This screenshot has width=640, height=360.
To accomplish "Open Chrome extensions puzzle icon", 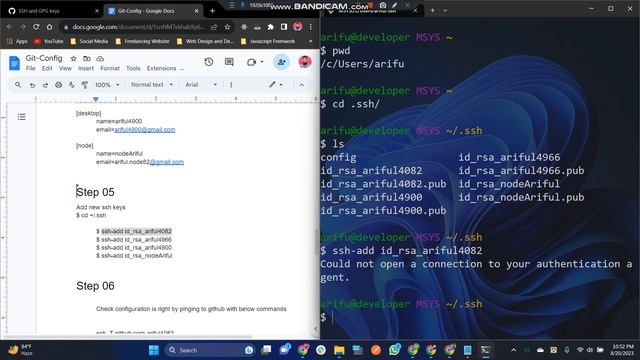I will coord(271,27).
